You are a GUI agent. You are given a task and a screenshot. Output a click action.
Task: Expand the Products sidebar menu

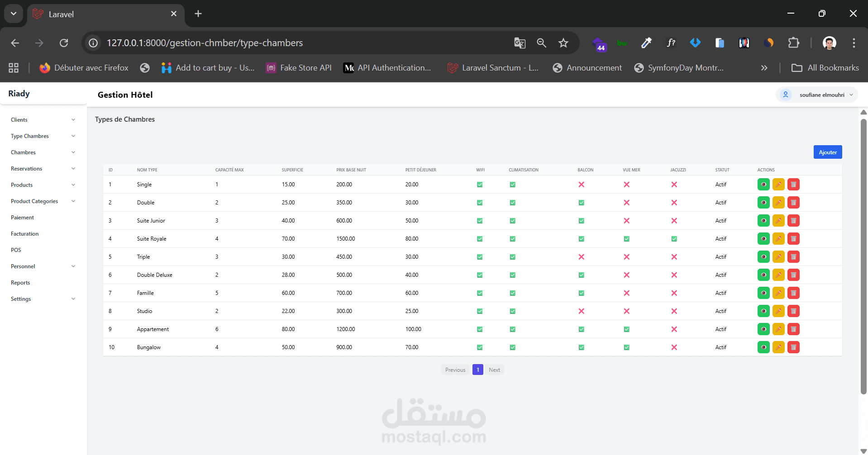click(43, 185)
